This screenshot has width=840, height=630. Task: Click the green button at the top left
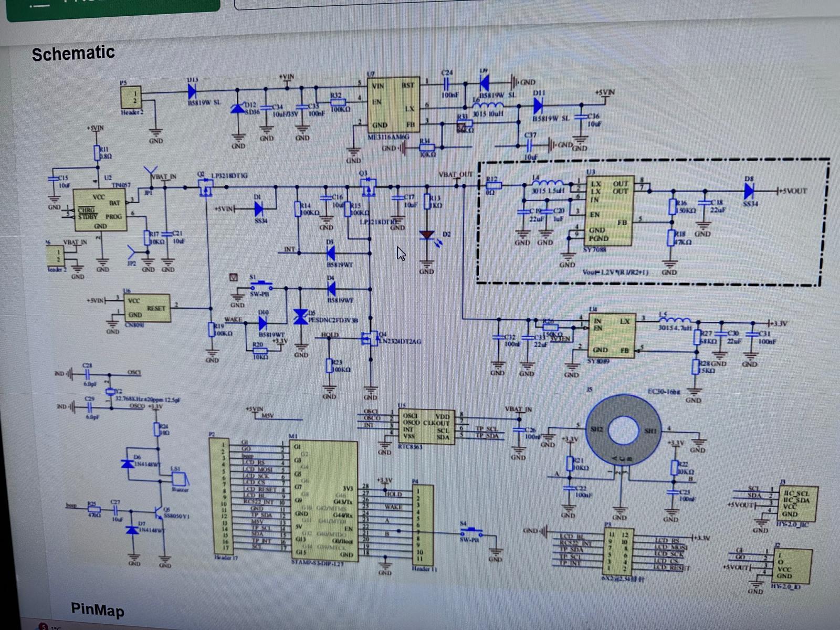[x=113, y=5]
